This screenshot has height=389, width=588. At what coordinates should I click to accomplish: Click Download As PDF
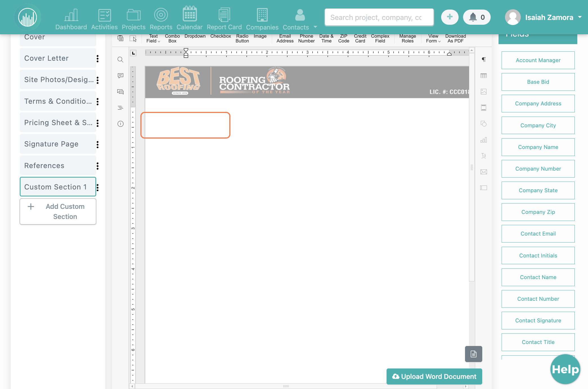pos(455,39)
